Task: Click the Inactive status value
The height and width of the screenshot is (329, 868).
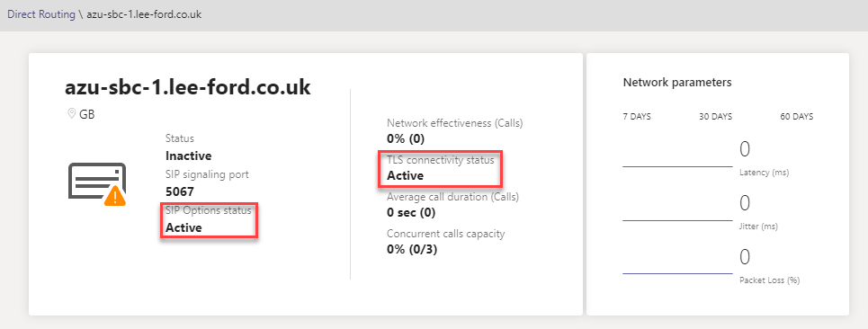Action: pos(188,156)
